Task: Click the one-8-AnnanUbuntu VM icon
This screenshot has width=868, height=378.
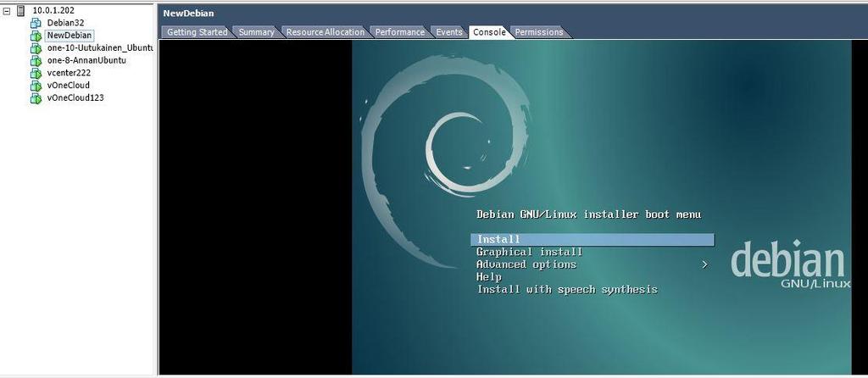Action: pyautogui.click(x=36, y=60)
